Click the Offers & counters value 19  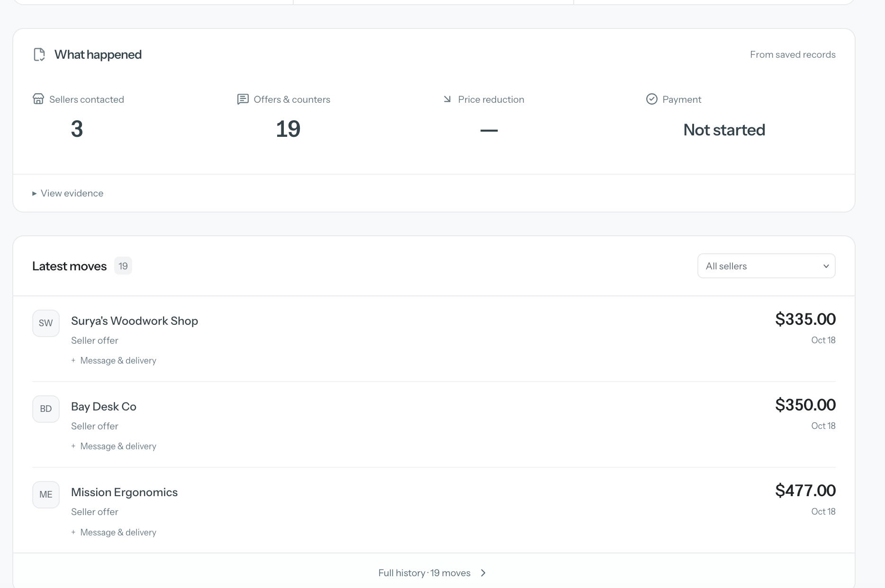pyautogui.click(x=288, y=129)
